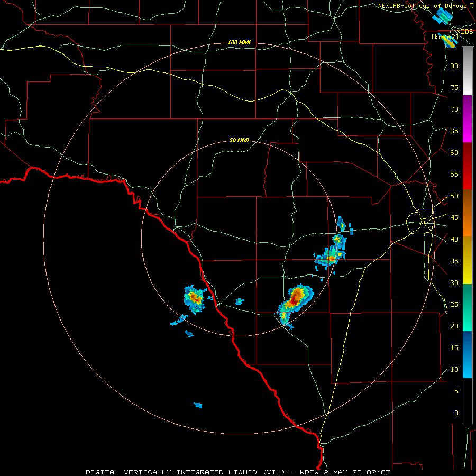Click the "50" value on the color scale

454,196
